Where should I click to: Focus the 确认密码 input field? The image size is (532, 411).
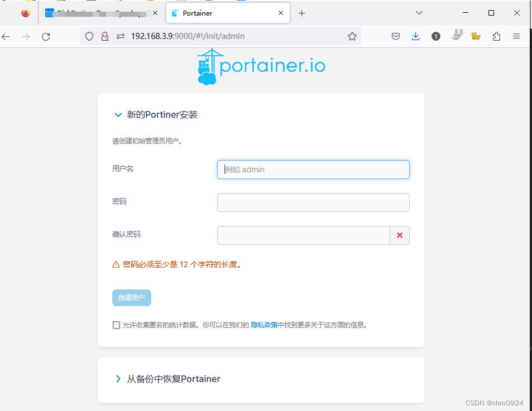click(x=303, y=235)
